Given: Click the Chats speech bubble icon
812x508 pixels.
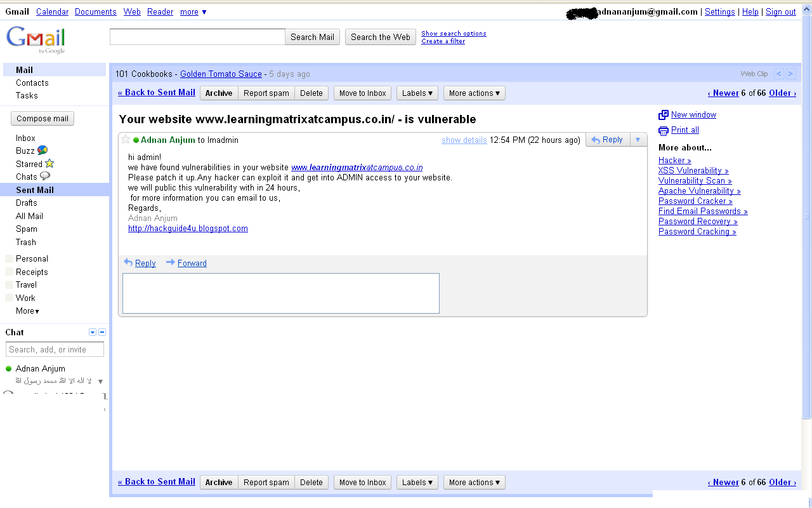Looking at the screenshot, I should [45, 177].
